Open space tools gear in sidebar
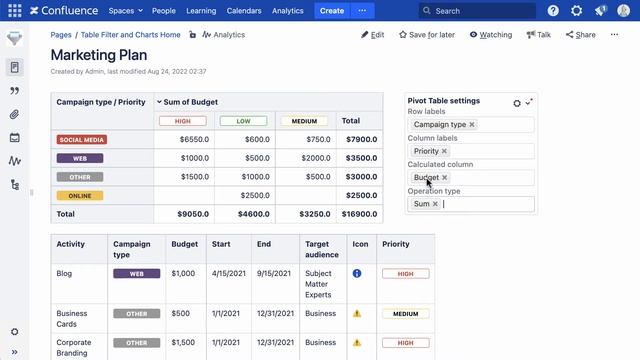The width and height of the screenshot is (640, 360). point(15,332)
